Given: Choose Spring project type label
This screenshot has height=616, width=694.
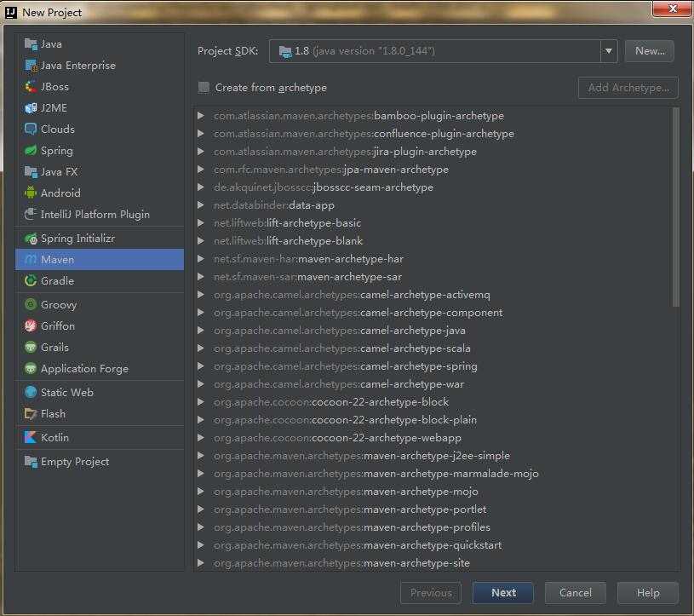Looking at the screenshot, I should click(x=57, y=151).
